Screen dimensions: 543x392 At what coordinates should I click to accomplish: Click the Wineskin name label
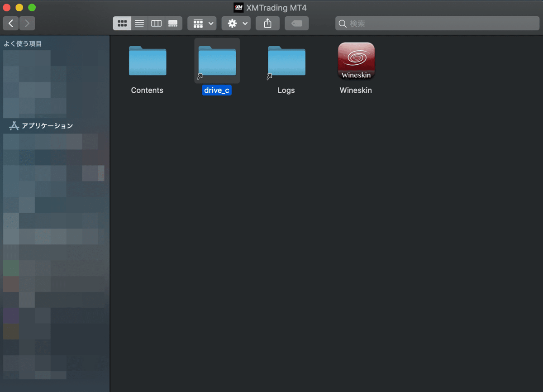[356, 90]
